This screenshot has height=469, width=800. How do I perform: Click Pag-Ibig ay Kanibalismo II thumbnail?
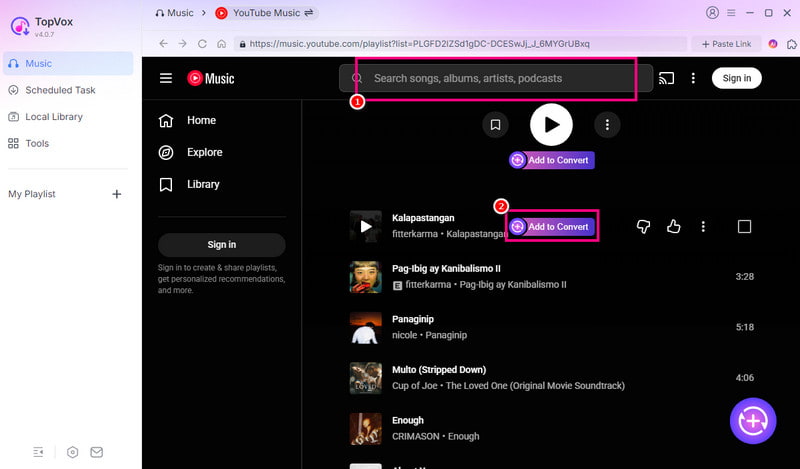point(366,277)
